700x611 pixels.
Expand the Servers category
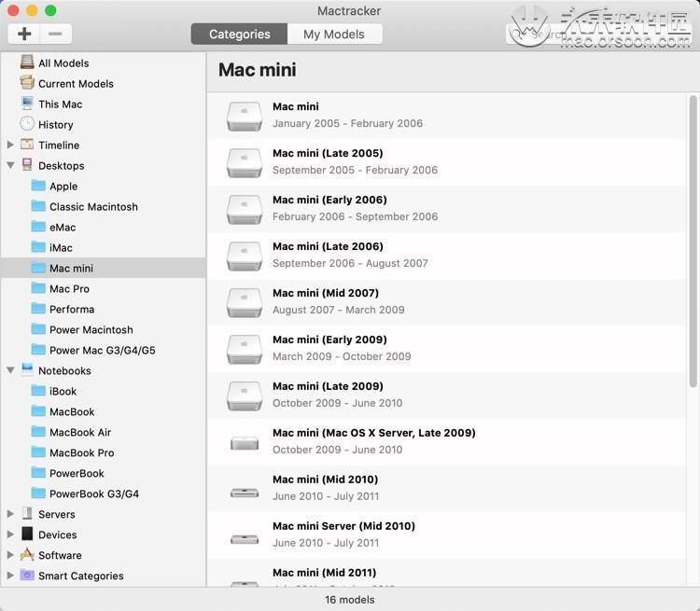[10, 515]
